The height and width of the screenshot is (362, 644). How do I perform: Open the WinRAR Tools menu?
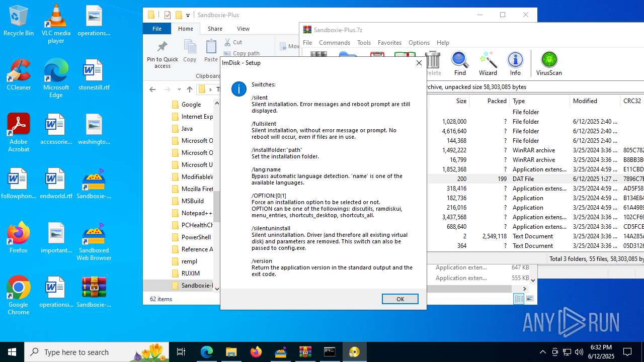point(364,42)
